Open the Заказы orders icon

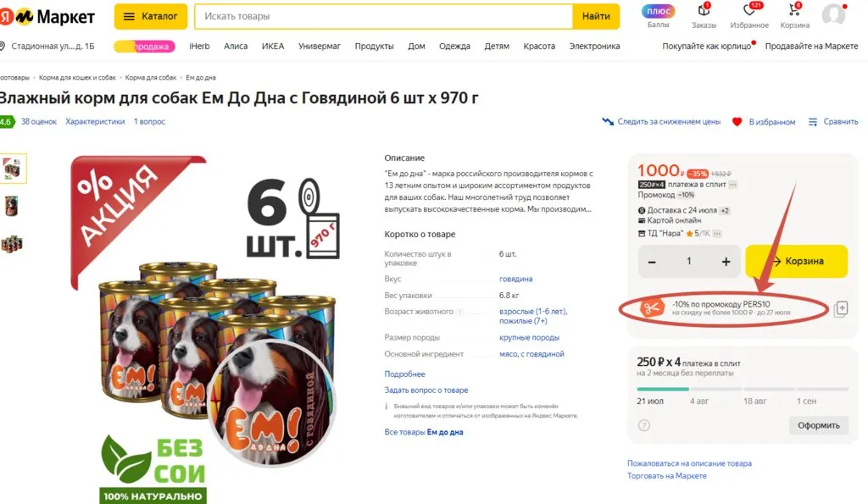[x=704, y=10]
